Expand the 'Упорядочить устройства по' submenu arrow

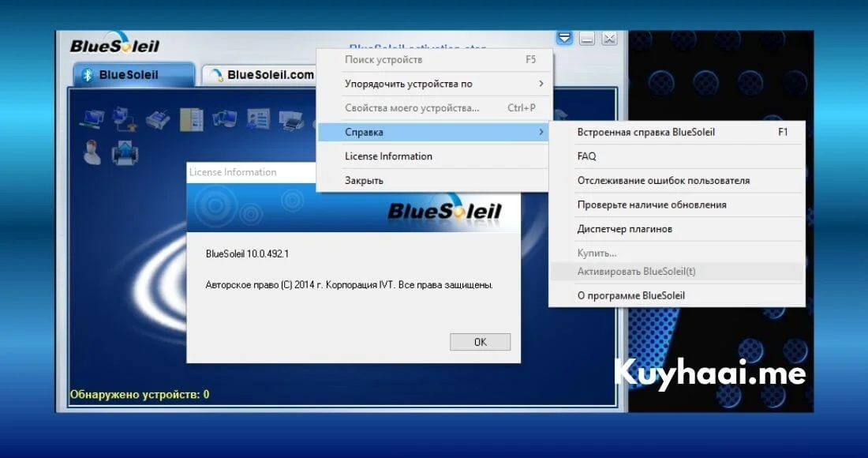541,84
